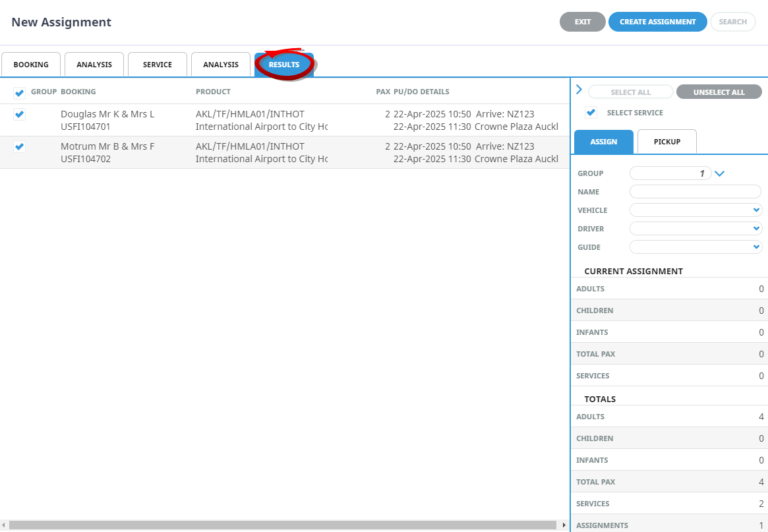Click left arrow of horizontal scrollbar

[4, 525]
